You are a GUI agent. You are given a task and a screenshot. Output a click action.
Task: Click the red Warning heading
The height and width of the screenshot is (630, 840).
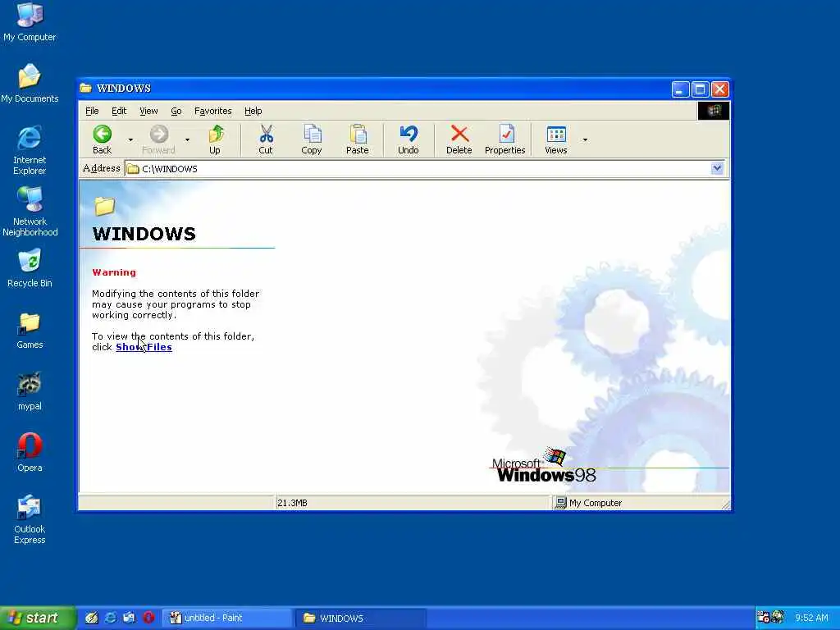(114, 272)
